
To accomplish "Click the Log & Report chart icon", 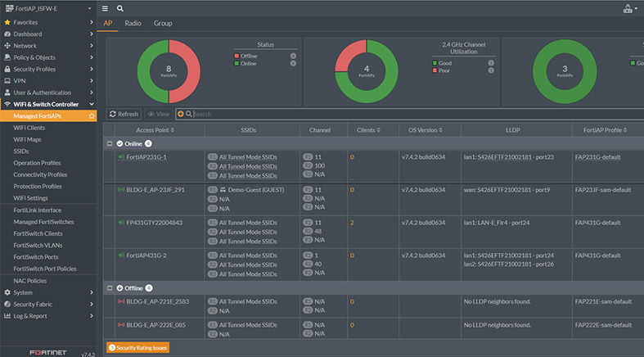I will click(7, 316).
